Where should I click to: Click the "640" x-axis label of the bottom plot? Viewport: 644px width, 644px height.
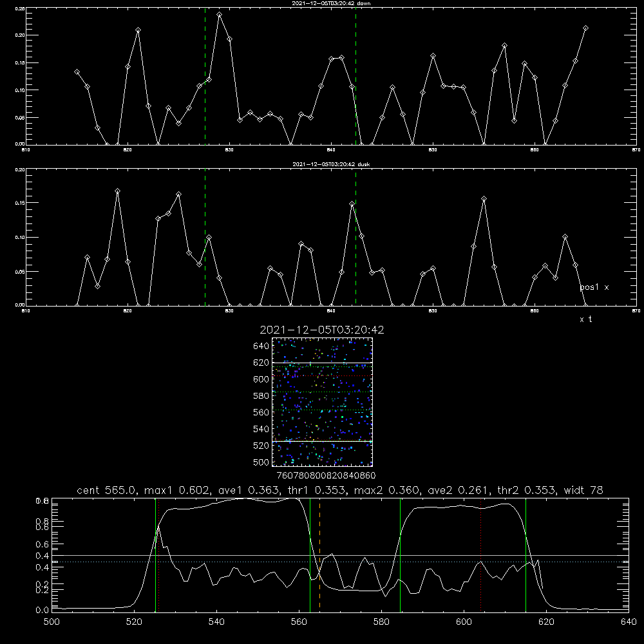point(629,622)
